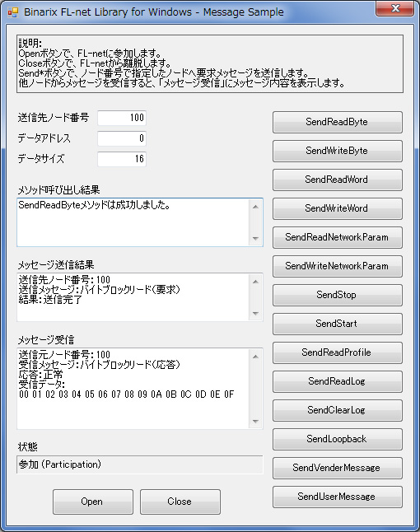Click the '応答:正常' line in received message
This screenshot has height=532, width=420.
coord(40,375)
